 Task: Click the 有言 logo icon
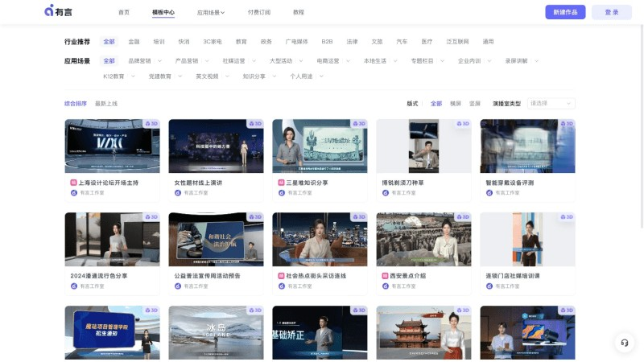click(x=49, y=11)
